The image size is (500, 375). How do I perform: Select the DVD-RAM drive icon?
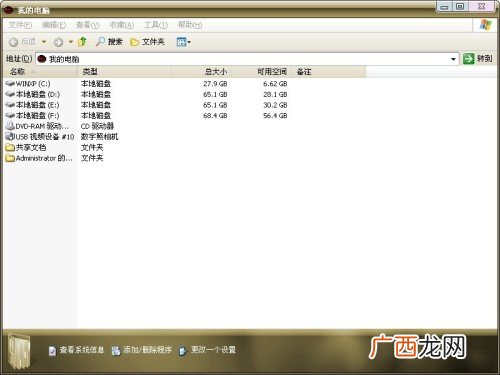10,126
